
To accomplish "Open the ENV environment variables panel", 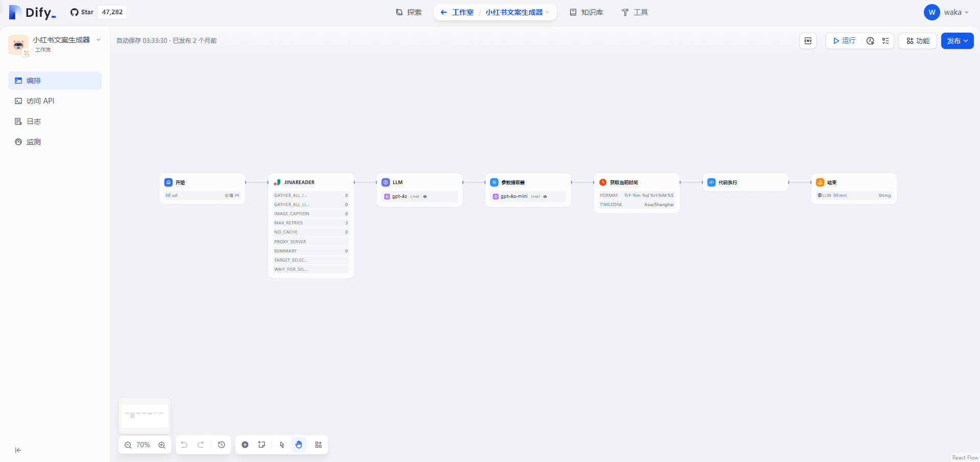I will coord(808,41).
